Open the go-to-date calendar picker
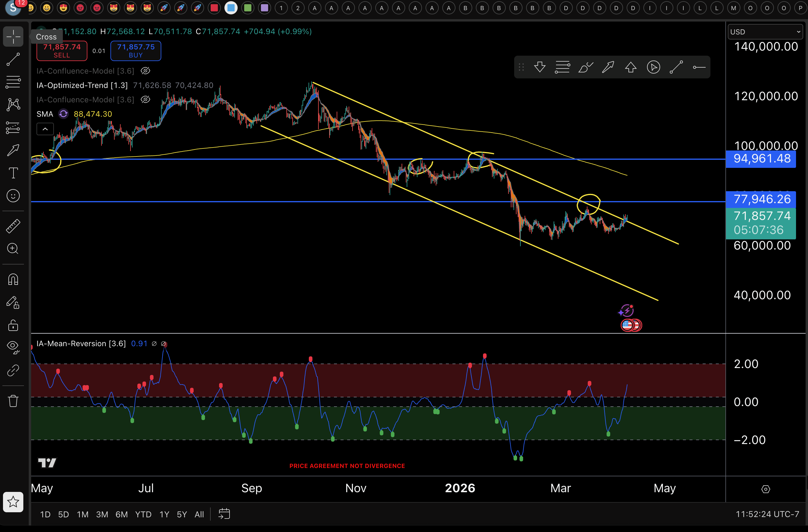 pos(224,514)
